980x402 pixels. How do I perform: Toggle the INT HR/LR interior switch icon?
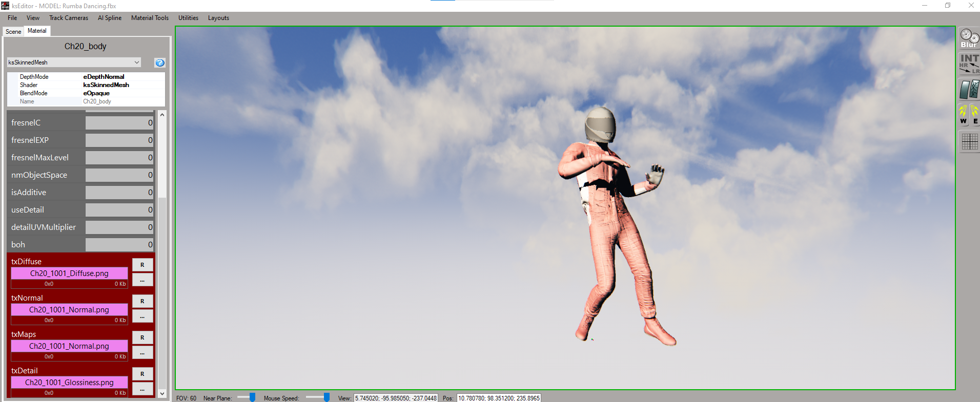pyautogui.click(x=969, y=64)
